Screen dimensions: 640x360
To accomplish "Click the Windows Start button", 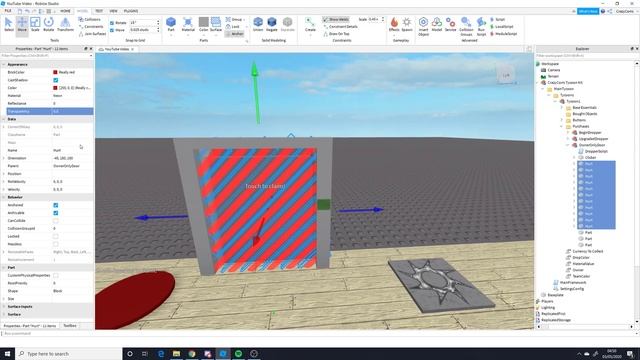I will tap(7, 353).
